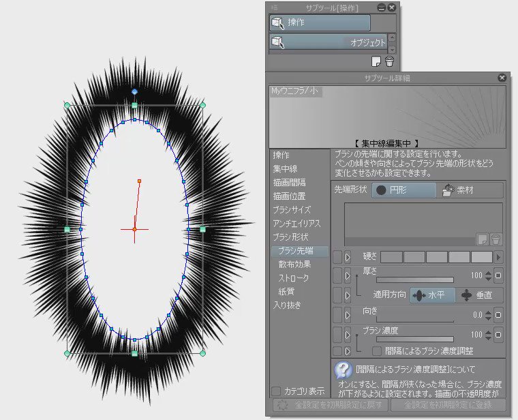Open the 入り抜き category
The image size is (518, 420).
coord(287,305)
